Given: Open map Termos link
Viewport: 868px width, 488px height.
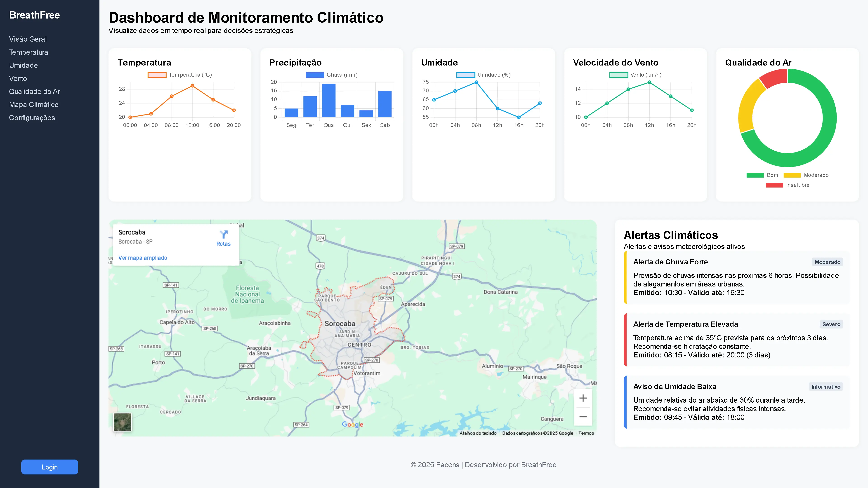Looking at the screenshot, I should [x=586, y=433].
